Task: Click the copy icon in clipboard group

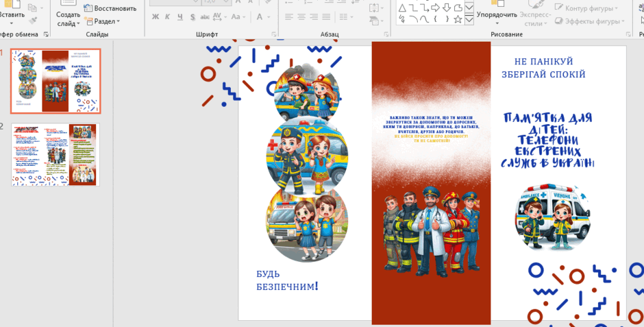Action: click(x=32, y=8)
